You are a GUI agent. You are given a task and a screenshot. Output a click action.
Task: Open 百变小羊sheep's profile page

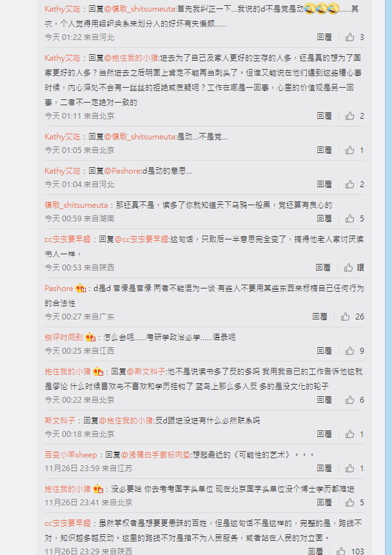pyautogui.click(x=71, y=454)
